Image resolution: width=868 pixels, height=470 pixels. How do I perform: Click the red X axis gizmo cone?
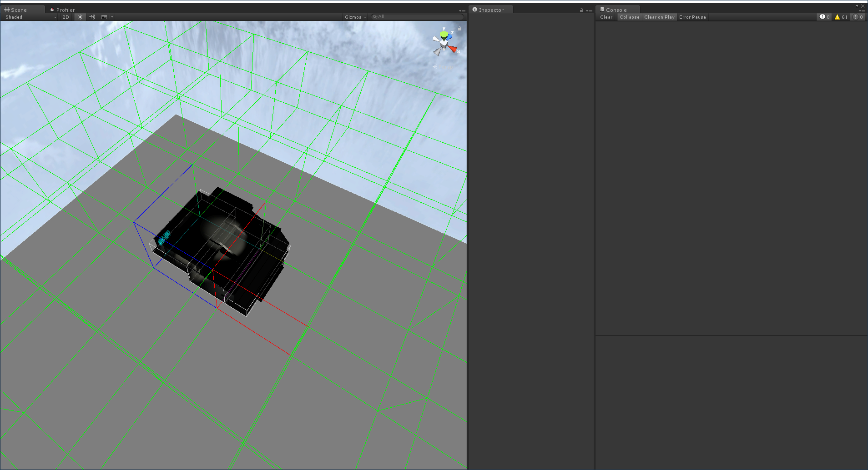(x=453, y=49)
